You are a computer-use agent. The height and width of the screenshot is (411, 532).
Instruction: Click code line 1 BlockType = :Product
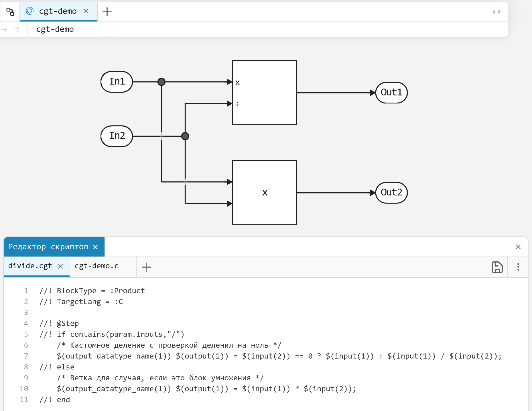click(92, 291)
